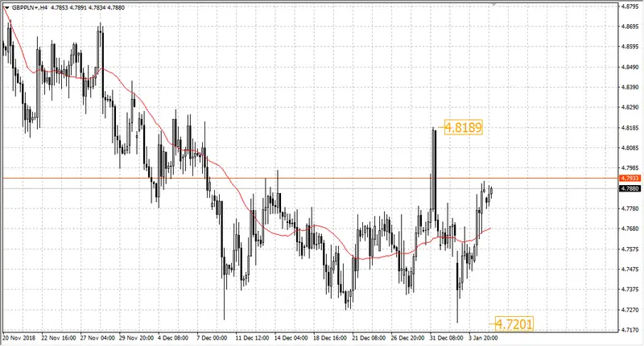Select the orange 4.8189 price label
The height and width of the screenshot is (346, 644).
pos(464,127)
